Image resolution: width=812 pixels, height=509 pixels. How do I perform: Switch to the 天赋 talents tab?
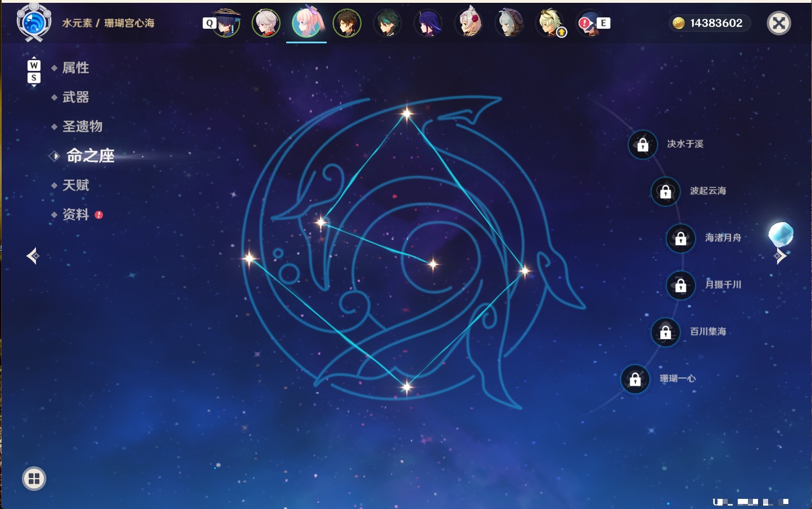point(75,185)
